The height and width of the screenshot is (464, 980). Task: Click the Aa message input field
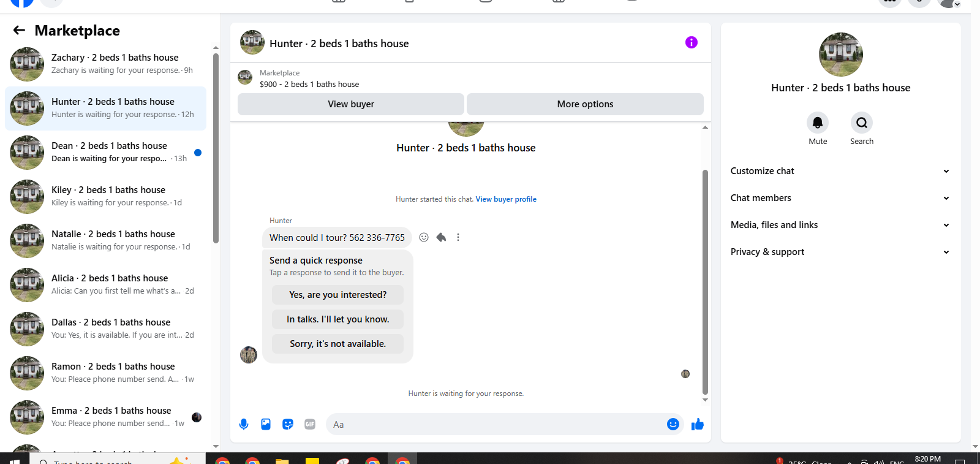point(495,424)
